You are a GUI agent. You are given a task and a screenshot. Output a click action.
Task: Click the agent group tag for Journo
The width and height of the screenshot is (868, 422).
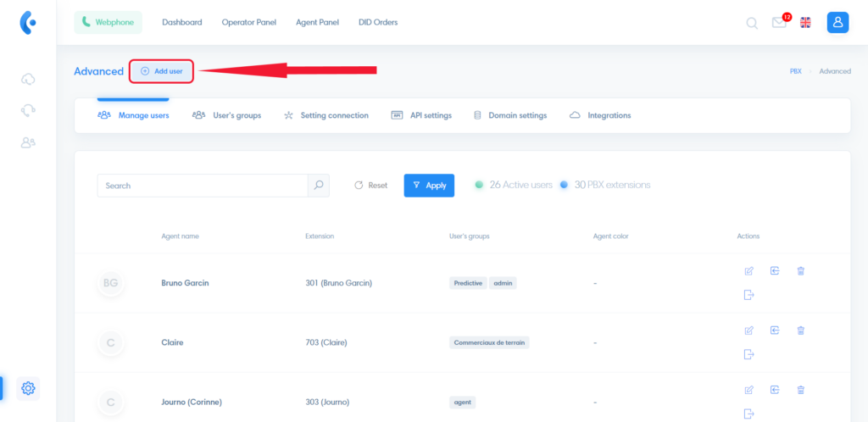[462, 403]
